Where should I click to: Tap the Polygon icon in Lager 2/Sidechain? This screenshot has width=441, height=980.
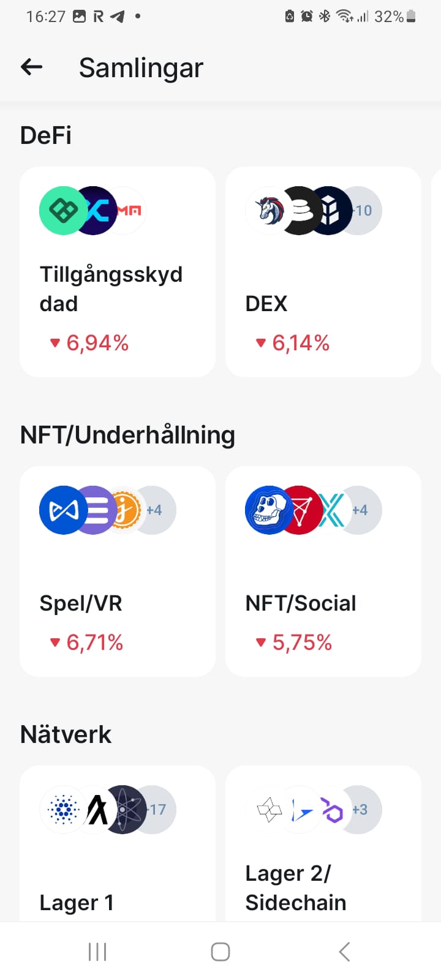(333, 810)
